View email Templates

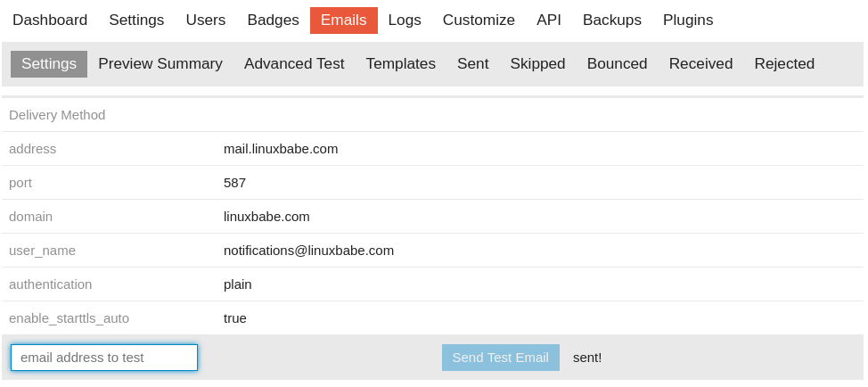pos(401,64)
